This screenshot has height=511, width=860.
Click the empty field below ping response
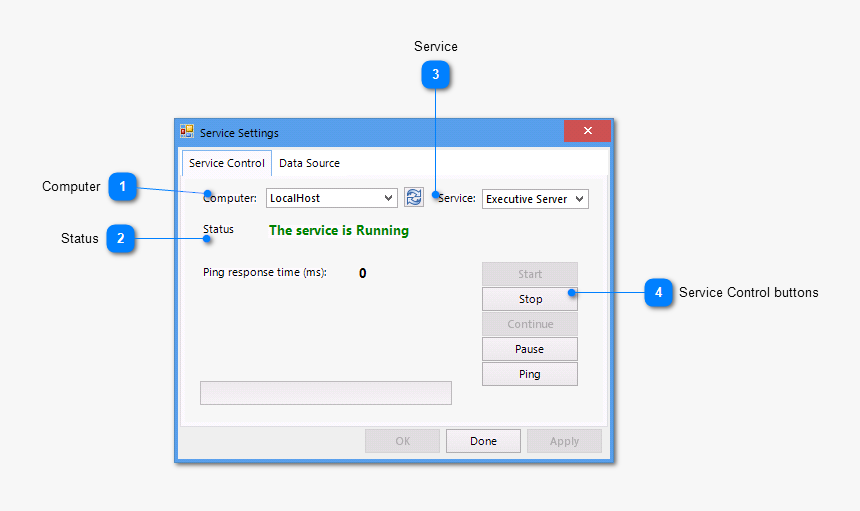click(x=326, y=393)
